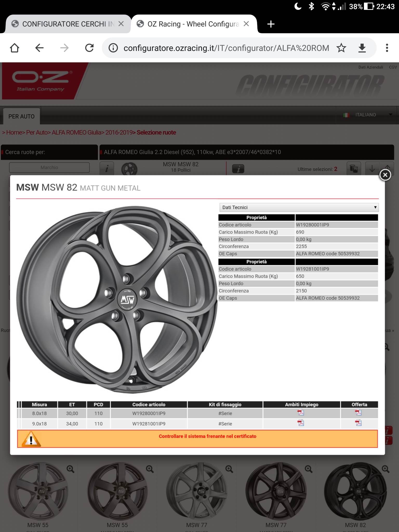Select the black MSW 82 wheel
This screenshot has height=532, width=399.
pos(355,491)
